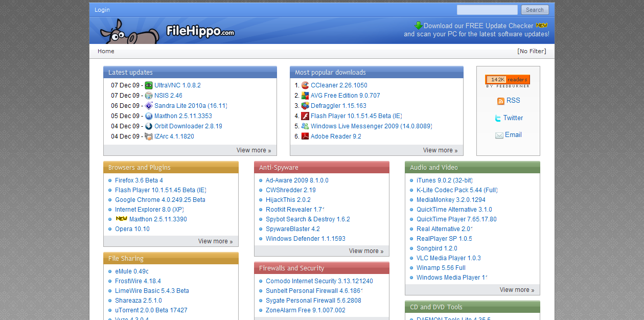Open Opera 10.10 link

click(132, 229)
